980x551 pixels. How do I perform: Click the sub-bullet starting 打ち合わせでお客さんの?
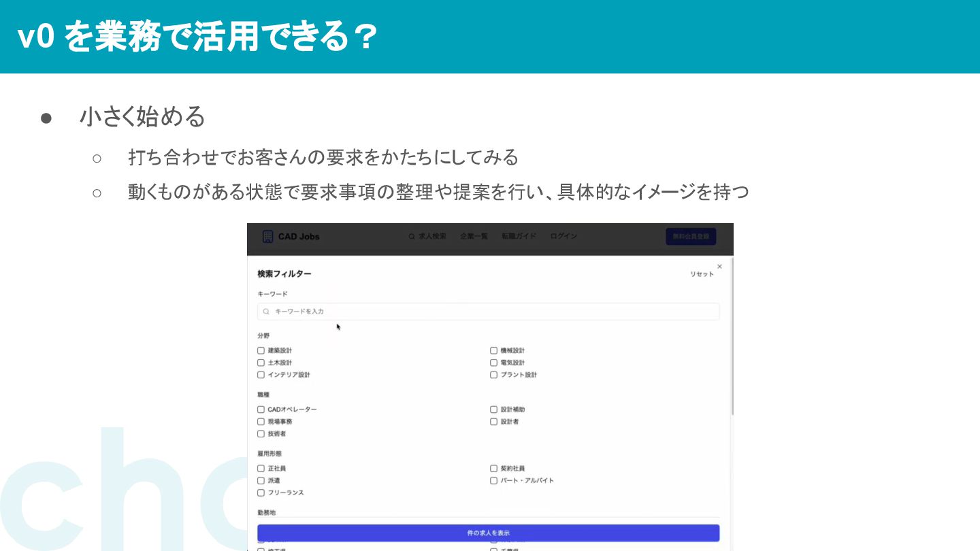[x=323, y=158]
